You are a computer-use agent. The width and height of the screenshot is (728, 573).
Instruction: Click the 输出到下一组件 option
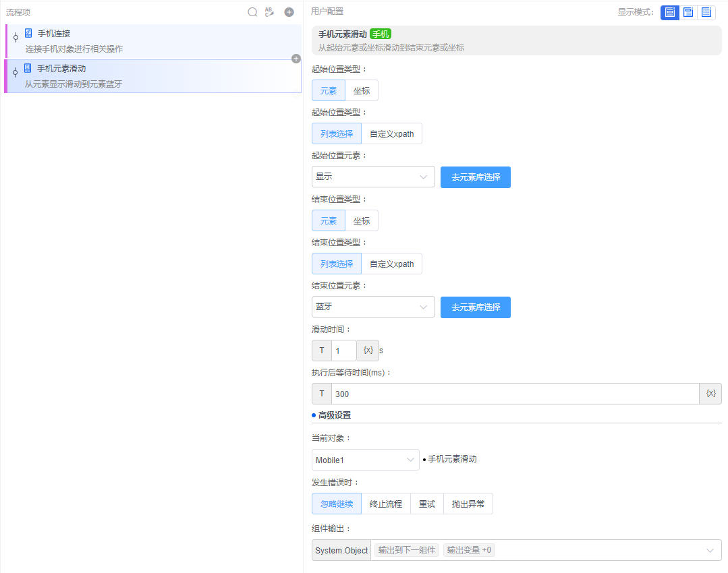[x=405, y=550]
